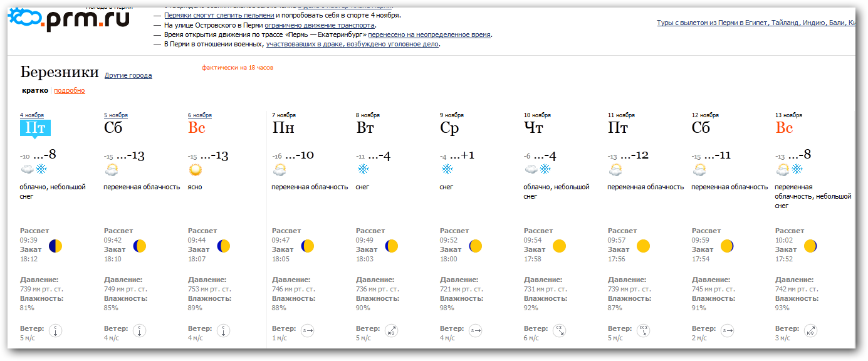Switch to the 'подробно' detailed view
This screenshot has height=361, width=868.
pyautogui.click(x=70, y=91)
